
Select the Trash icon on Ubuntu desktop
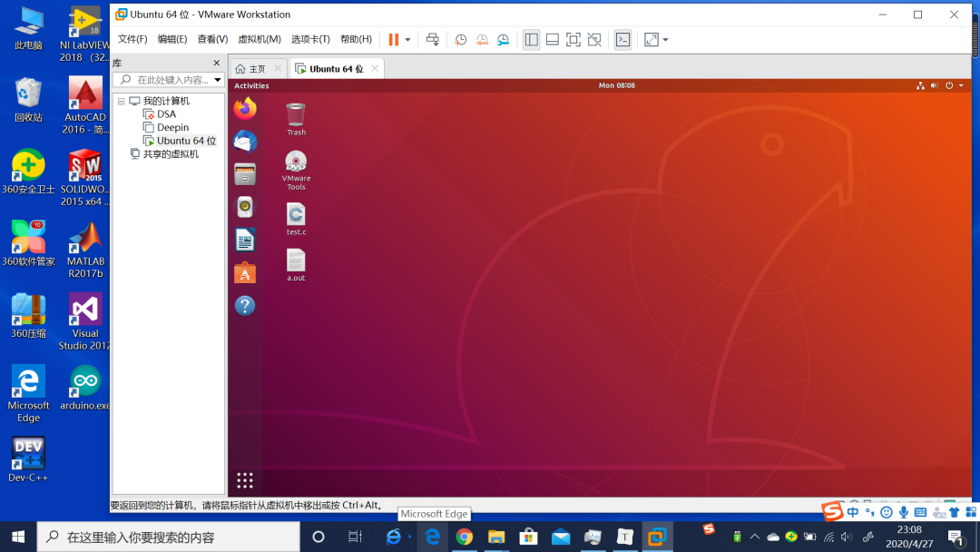point(296,120)
